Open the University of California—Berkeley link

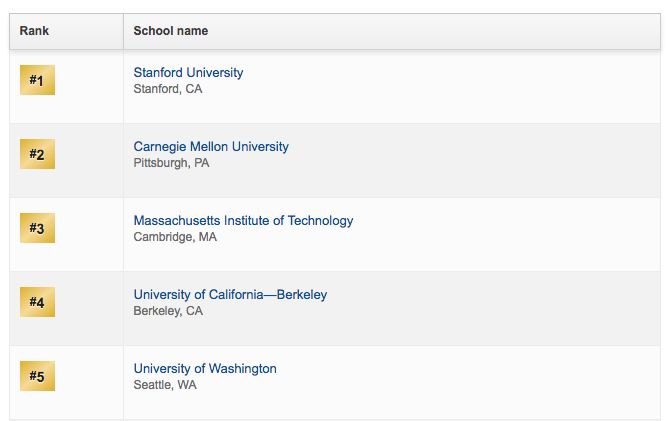click(x=230, y=295)
